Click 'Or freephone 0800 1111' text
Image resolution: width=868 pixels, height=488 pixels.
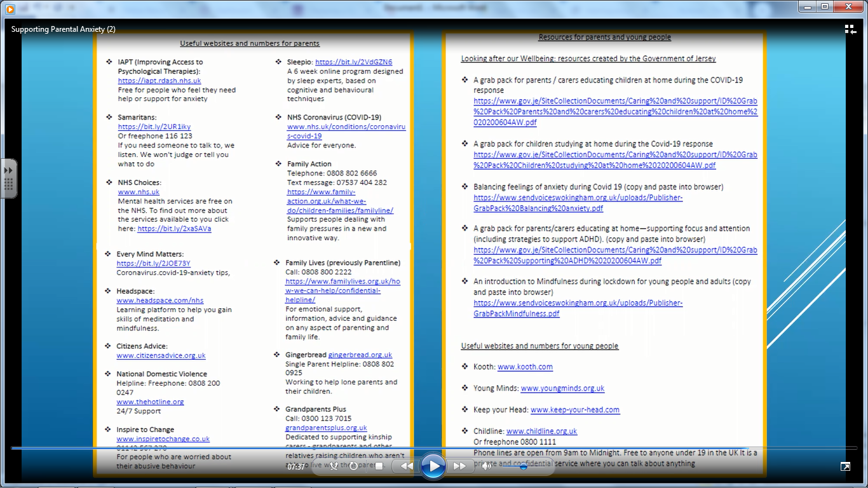coord(515,442)
